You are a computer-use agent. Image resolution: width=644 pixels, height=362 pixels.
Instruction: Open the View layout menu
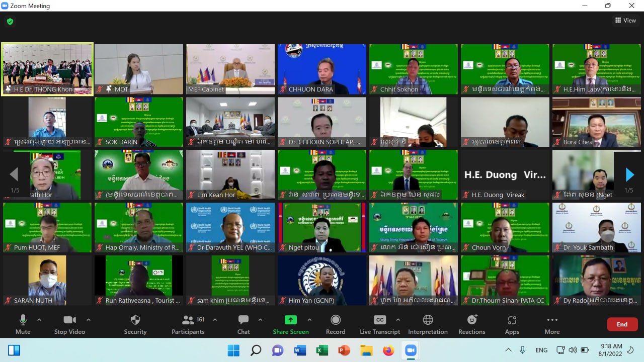pos(625,21)
